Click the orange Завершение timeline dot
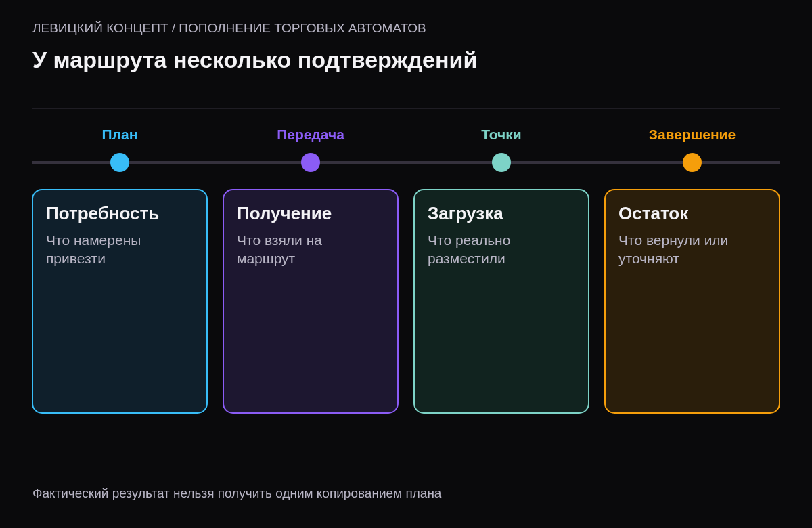The image size is (812, 528). point(692,162)
